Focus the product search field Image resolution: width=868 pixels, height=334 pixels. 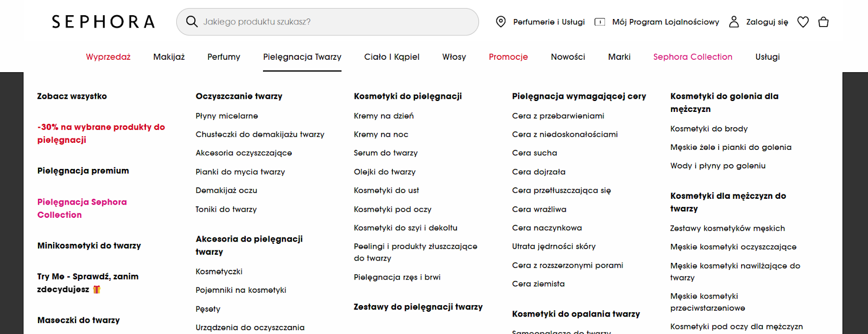328,22
